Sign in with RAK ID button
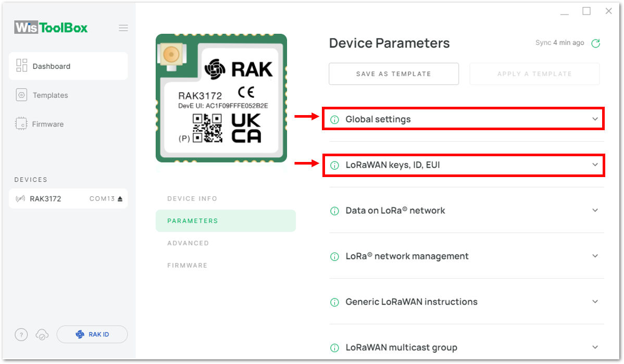Viewport: 624px width, 364px height. point(92,334)
